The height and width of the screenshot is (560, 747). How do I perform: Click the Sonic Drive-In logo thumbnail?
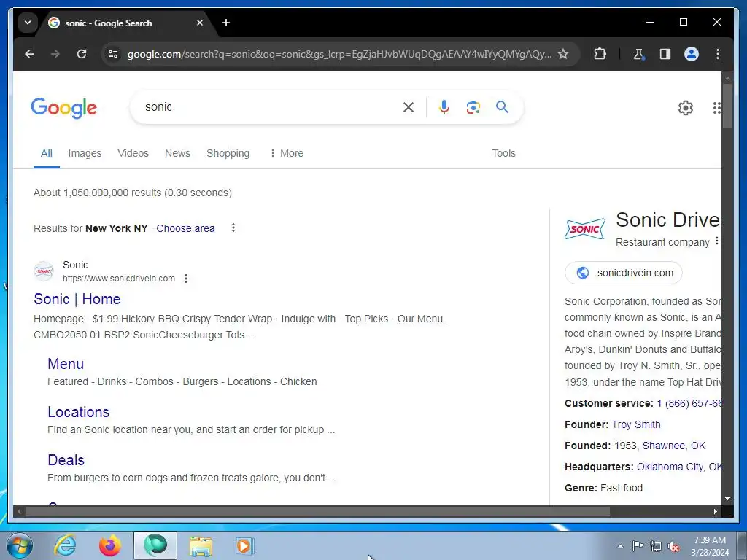[585, 229]
